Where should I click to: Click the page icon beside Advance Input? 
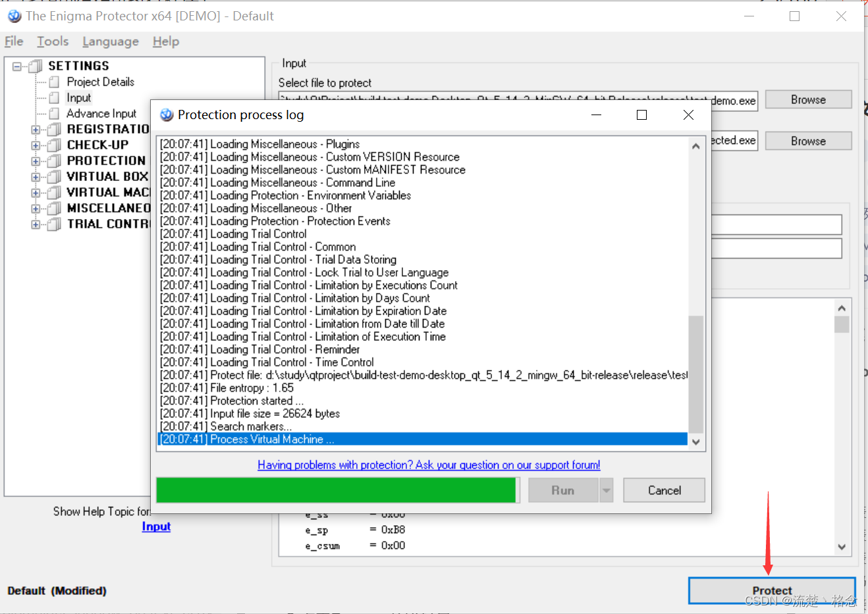55,113
